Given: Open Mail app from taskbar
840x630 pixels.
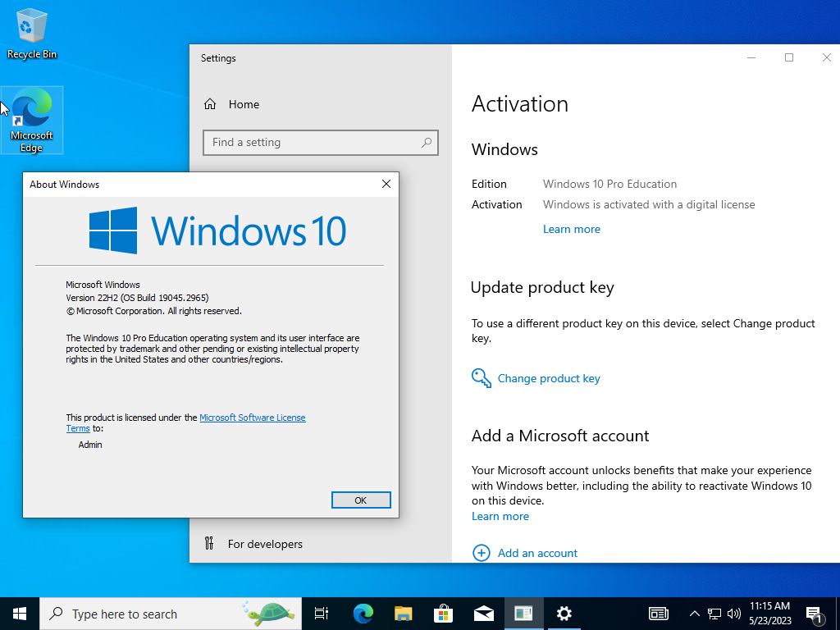Looking at the screenshot, I should [484, 614].
